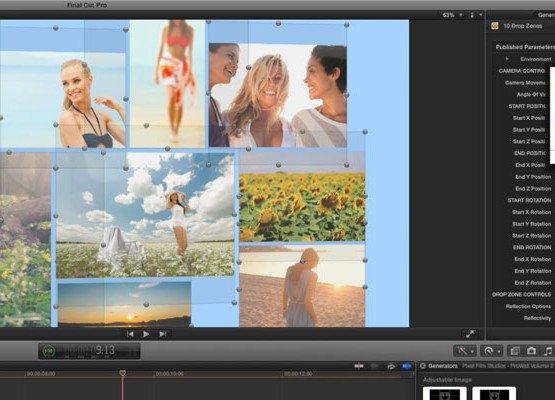The width and height of the screenshot is (555, 400).
Task: Click the End Y Position label
Action: click(533, 177)
